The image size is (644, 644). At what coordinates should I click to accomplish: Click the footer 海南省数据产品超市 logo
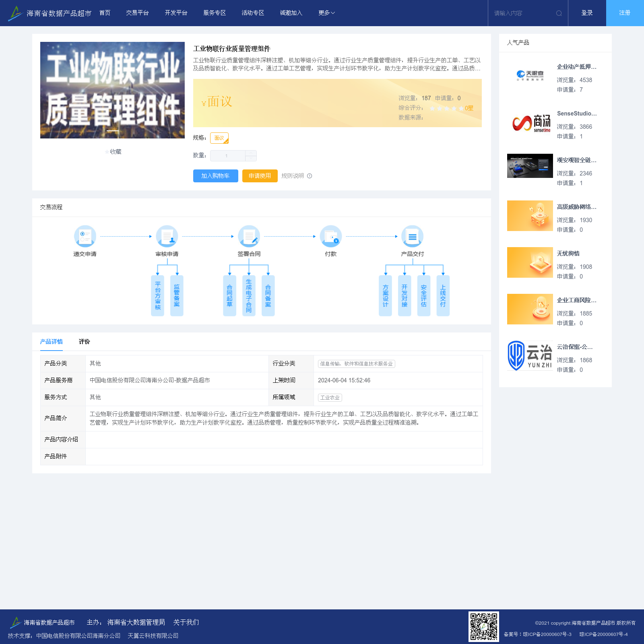click(x=42, y=622)
